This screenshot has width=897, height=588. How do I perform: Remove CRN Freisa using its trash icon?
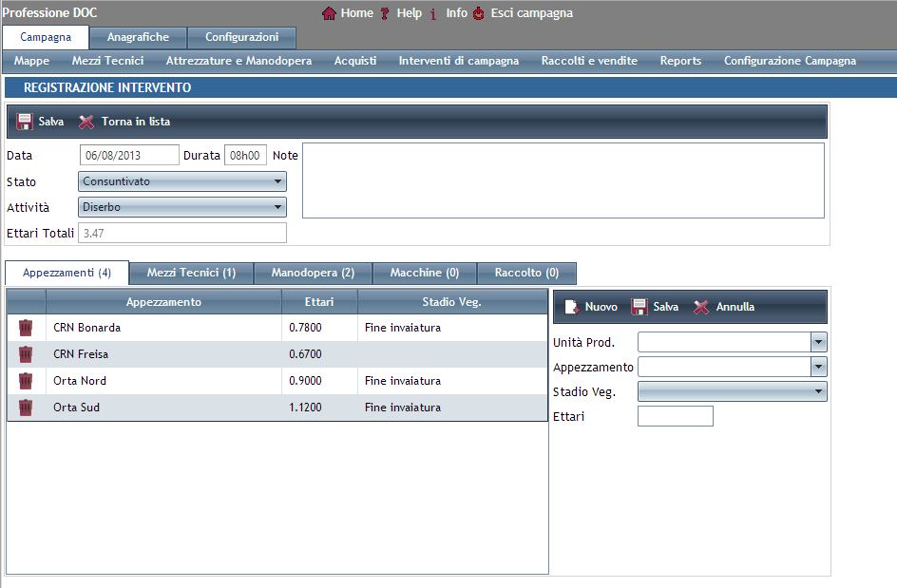26,354
